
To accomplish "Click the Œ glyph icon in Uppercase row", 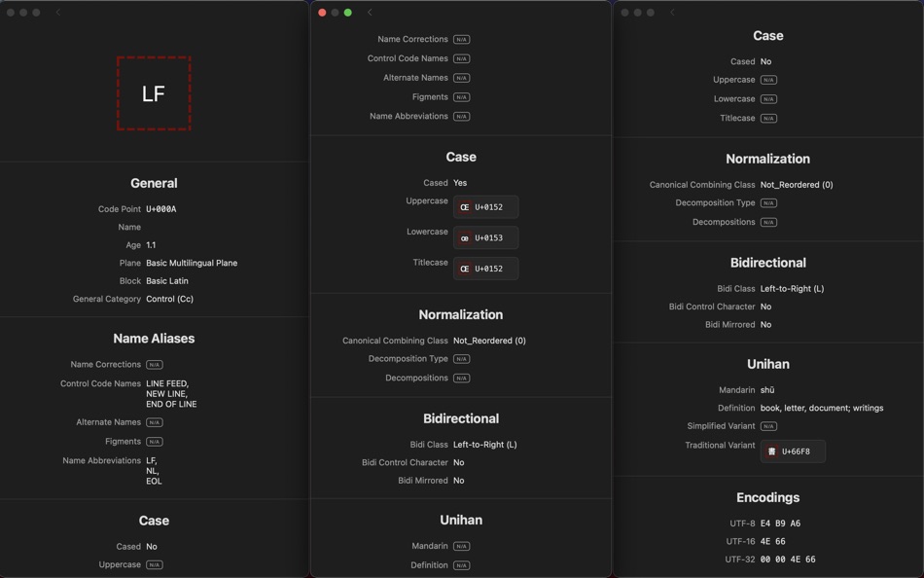I will tap(465, 207).
